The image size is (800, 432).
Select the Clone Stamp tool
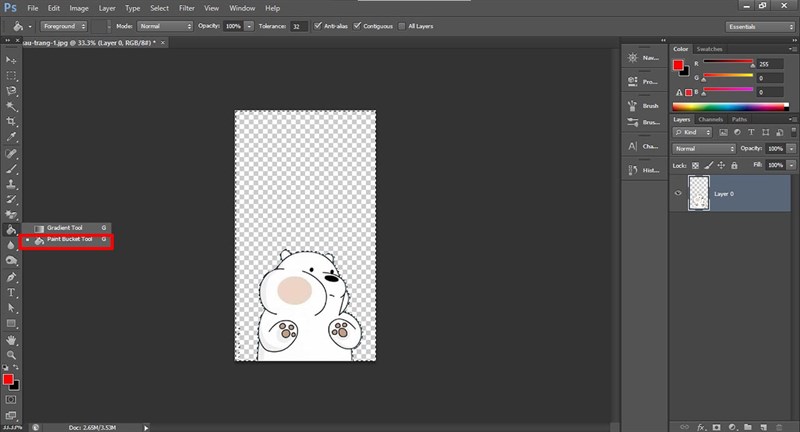pos(11,184)
